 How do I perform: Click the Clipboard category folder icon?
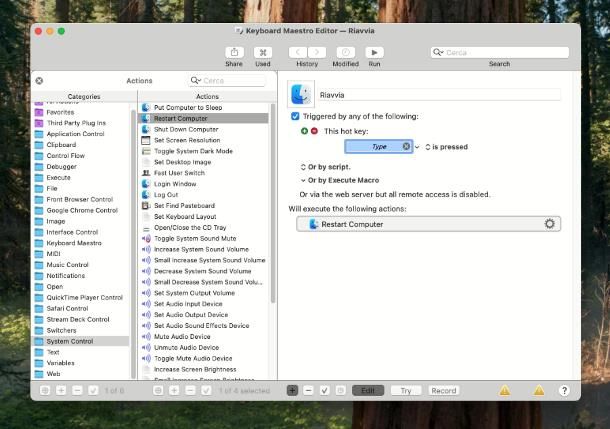[39, 145]
